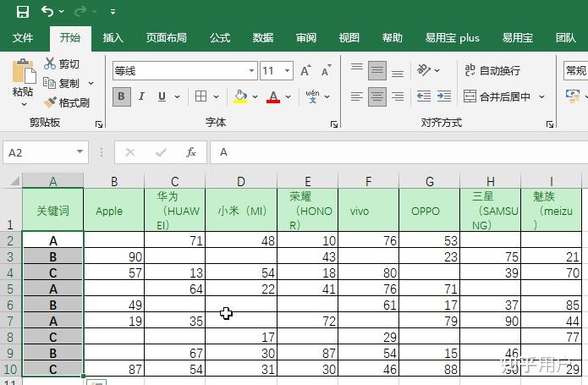Switch to the 数据 tab
This screenshot has width=588, height=385.
tap(262, 38)
